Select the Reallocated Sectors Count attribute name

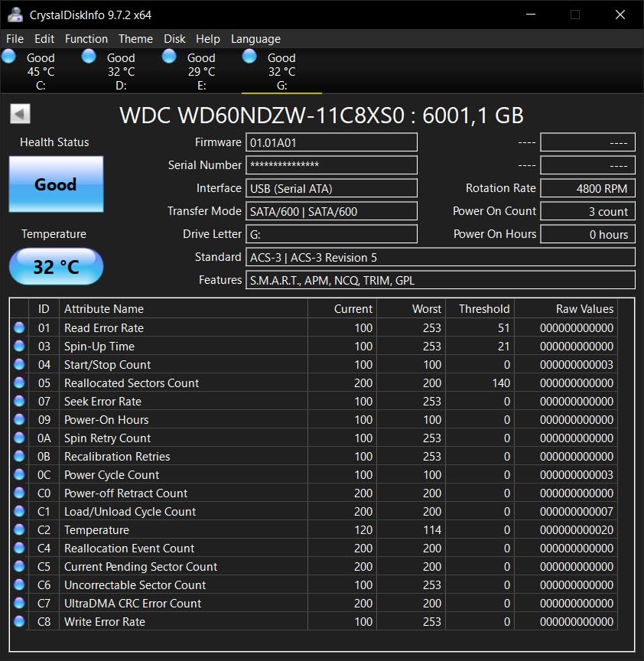[x=132, y=383]
